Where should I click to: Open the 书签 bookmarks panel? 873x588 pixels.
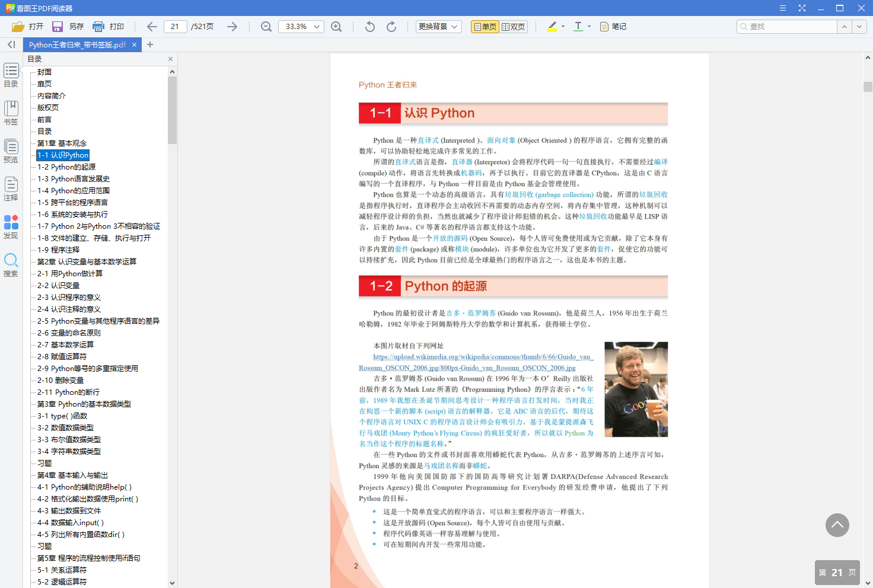point(11,113)
